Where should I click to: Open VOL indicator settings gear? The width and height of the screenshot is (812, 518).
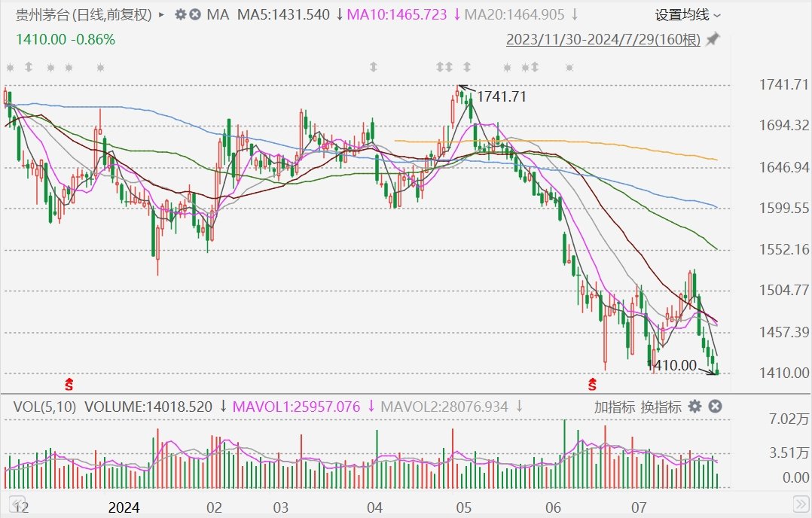point(695,407)
